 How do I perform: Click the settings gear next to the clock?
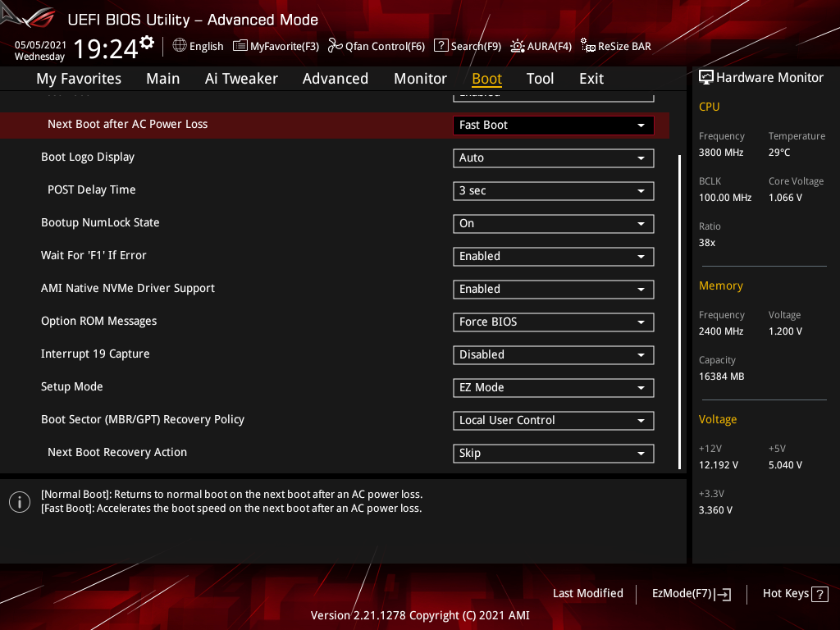coord(147,43)
